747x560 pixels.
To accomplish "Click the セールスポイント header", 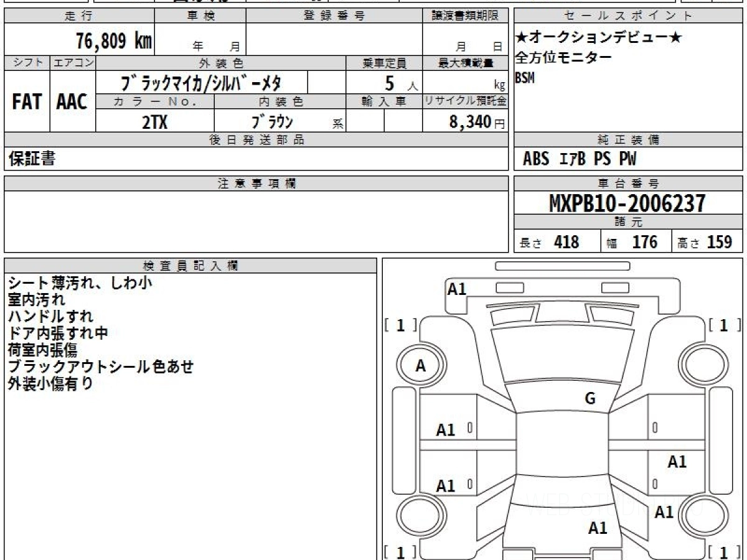I will pos(629,16).
